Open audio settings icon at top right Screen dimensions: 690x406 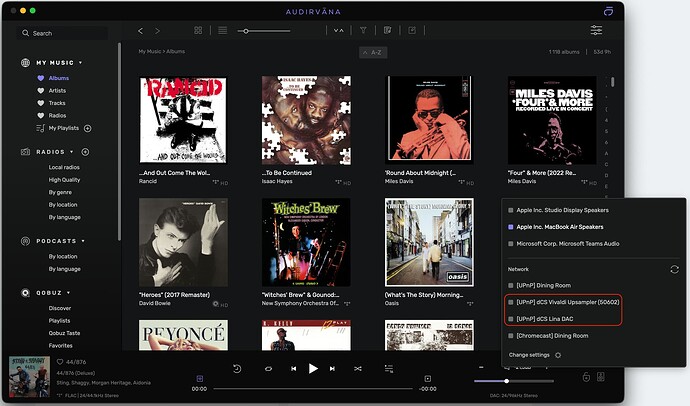[x=597, y=31]
